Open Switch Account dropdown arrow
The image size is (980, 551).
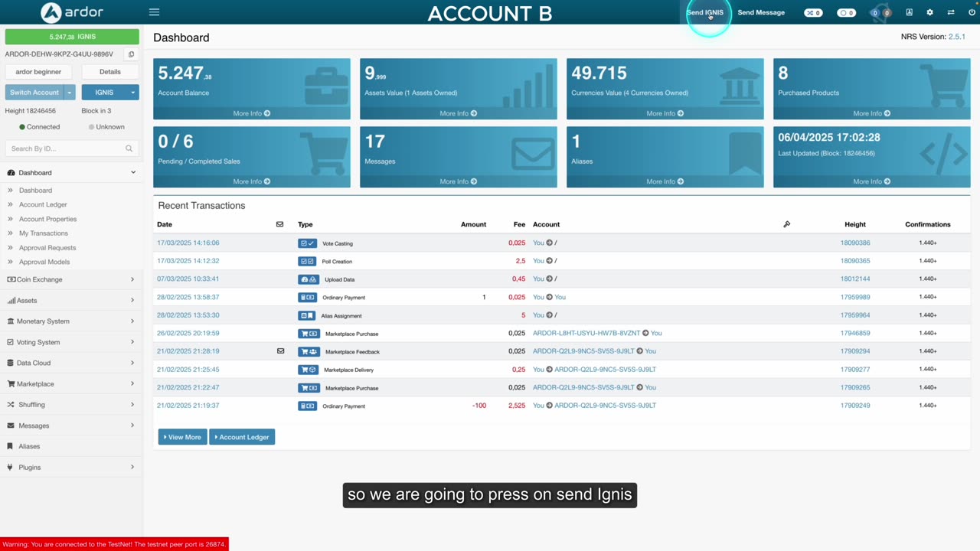pyautogui.click(x=69, y=93)
